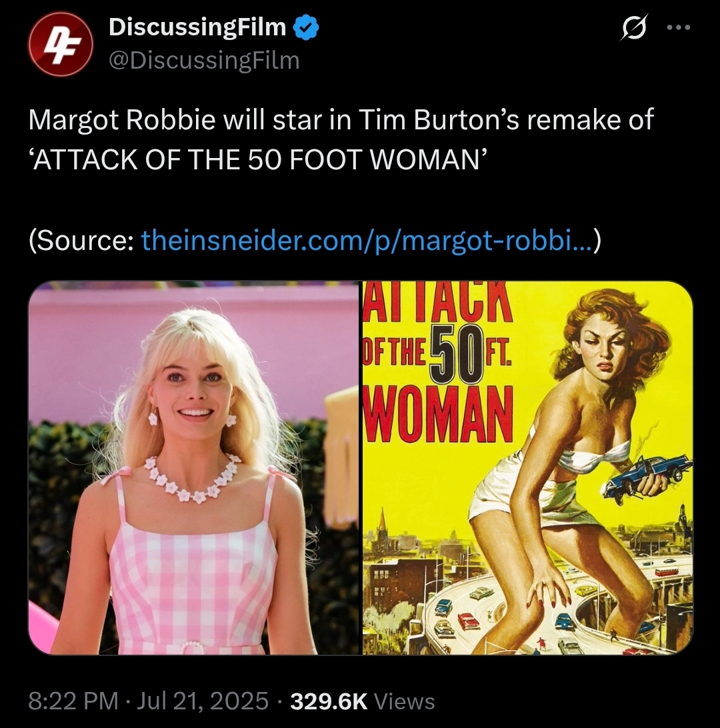Open the @DiscussingFilm handle link
Viewport: 720px width, 728px height.
204,61
